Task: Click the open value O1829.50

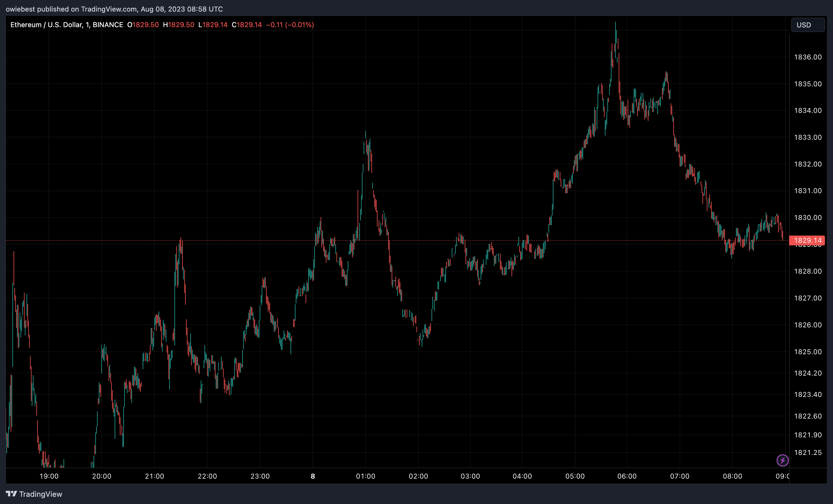Action: (x=143, y=25)
